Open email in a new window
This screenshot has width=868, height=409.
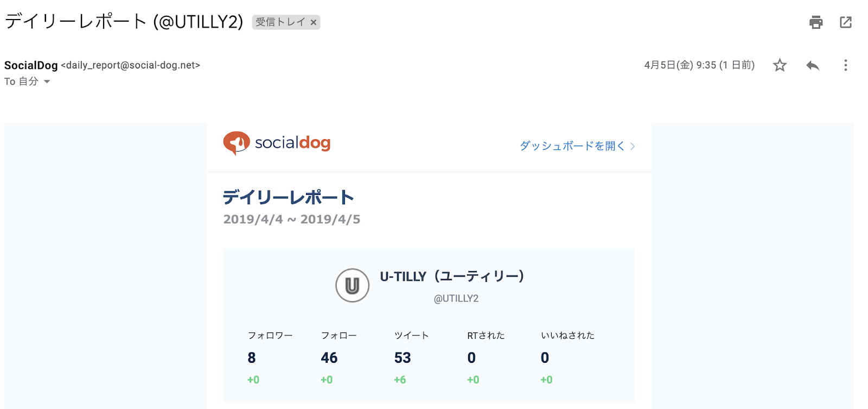(x=846, y=22)
